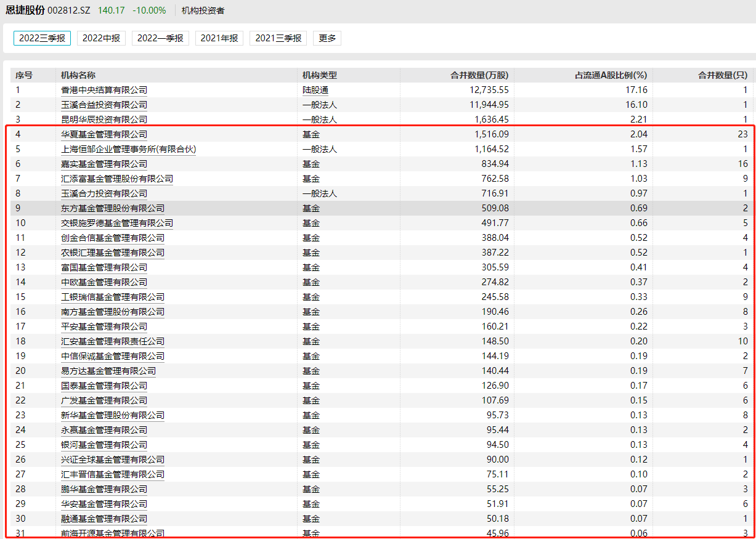Open 鹏华基金管理有限公司 link
The image size is (756, 539).
(104, 489)
